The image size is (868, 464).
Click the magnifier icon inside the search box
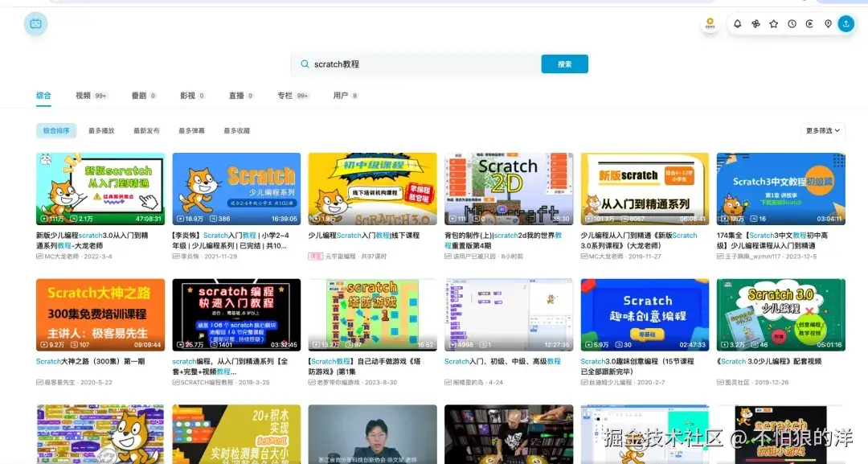(305, 63)
